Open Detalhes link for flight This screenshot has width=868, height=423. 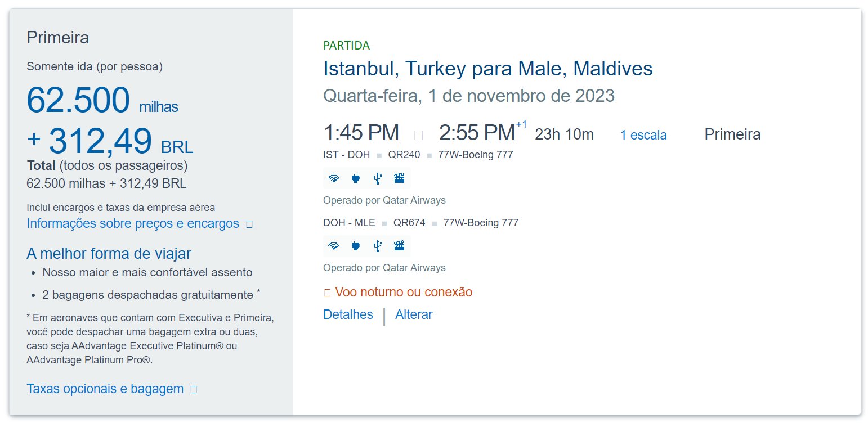(348, 314)
